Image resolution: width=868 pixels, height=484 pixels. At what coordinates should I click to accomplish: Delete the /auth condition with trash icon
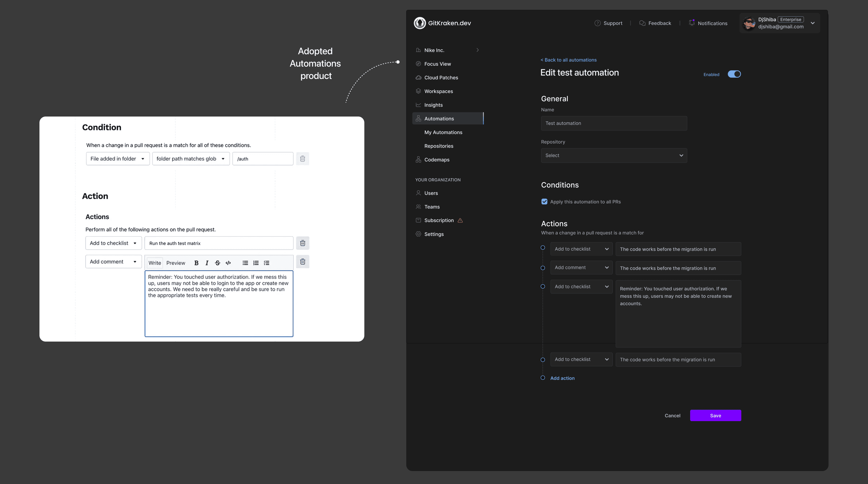tap(302, 159)
